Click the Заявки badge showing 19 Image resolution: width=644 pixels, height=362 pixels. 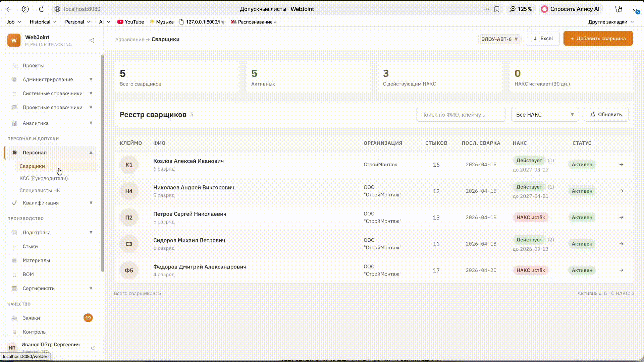pyautogui.click(x=88, y=318)
